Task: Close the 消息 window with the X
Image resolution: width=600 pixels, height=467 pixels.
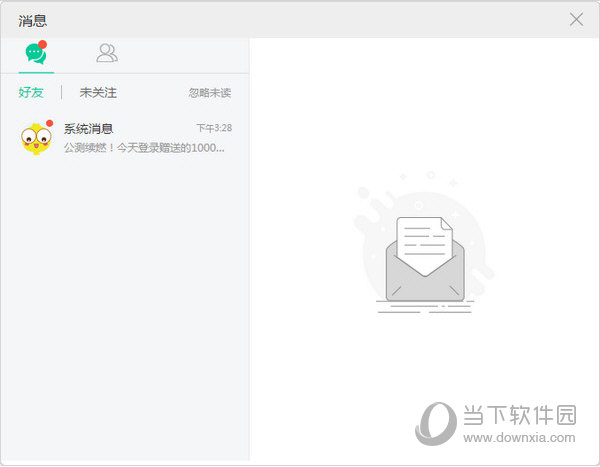Action: point(576,19)
